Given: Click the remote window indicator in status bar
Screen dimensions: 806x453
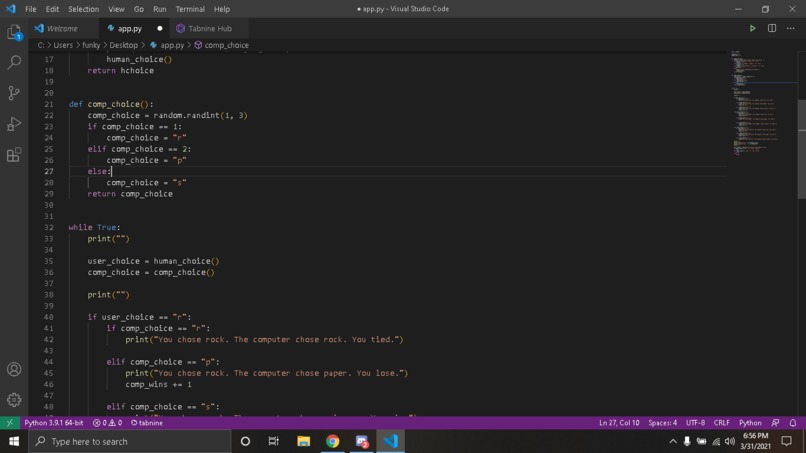Looking at the screenshot, I should click(x=9, y=423).
